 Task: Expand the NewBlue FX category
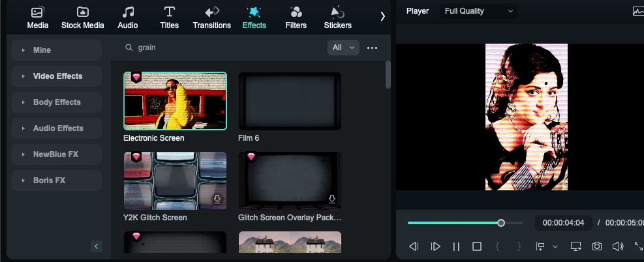pos(57,154)
